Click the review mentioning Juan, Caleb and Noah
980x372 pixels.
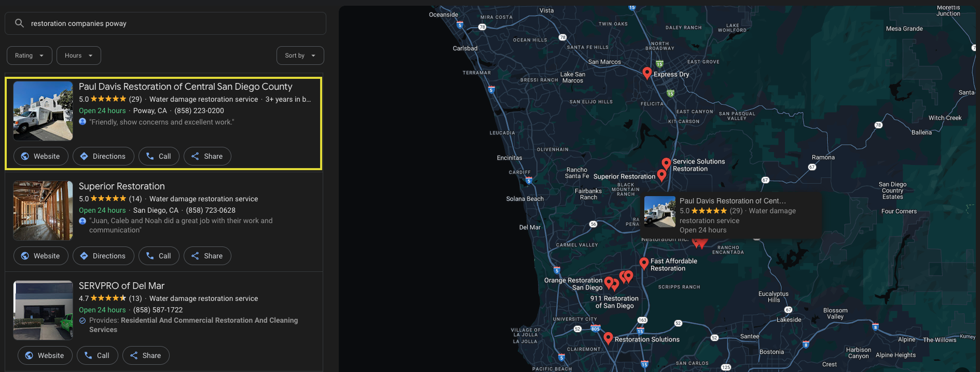[181, 225]
